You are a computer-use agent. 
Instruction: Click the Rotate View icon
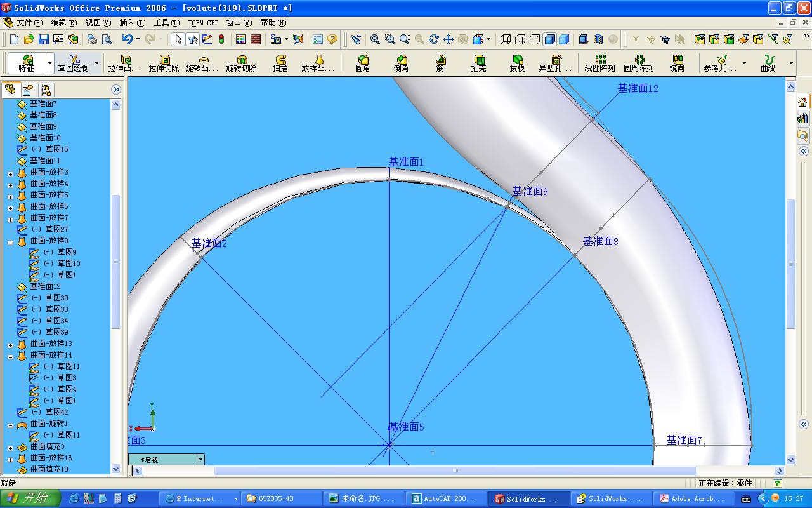tap(434, 39)
